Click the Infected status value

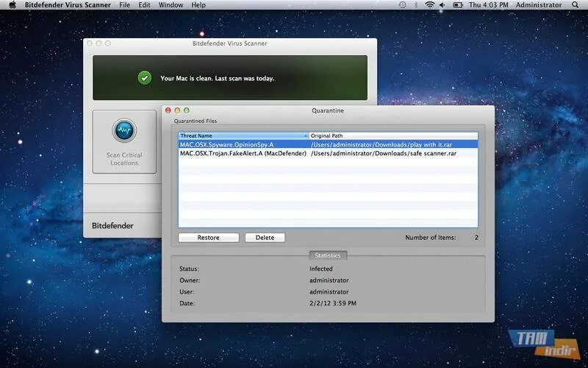tap(321, 269)
